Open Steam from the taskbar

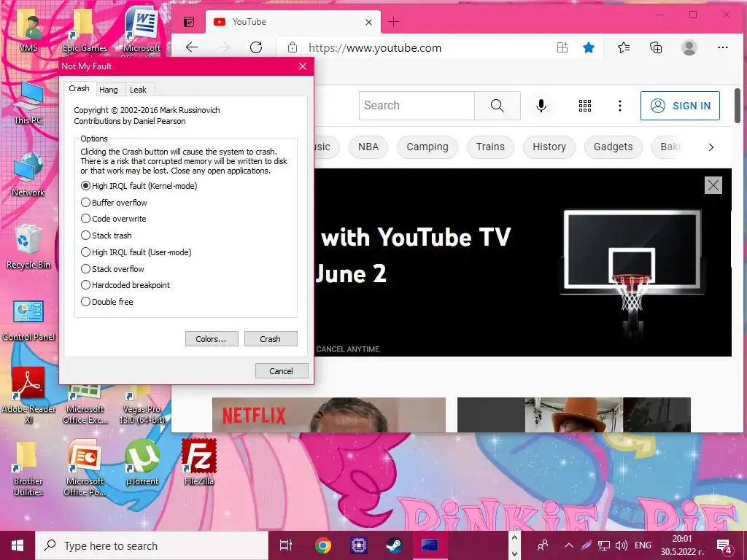394,545
